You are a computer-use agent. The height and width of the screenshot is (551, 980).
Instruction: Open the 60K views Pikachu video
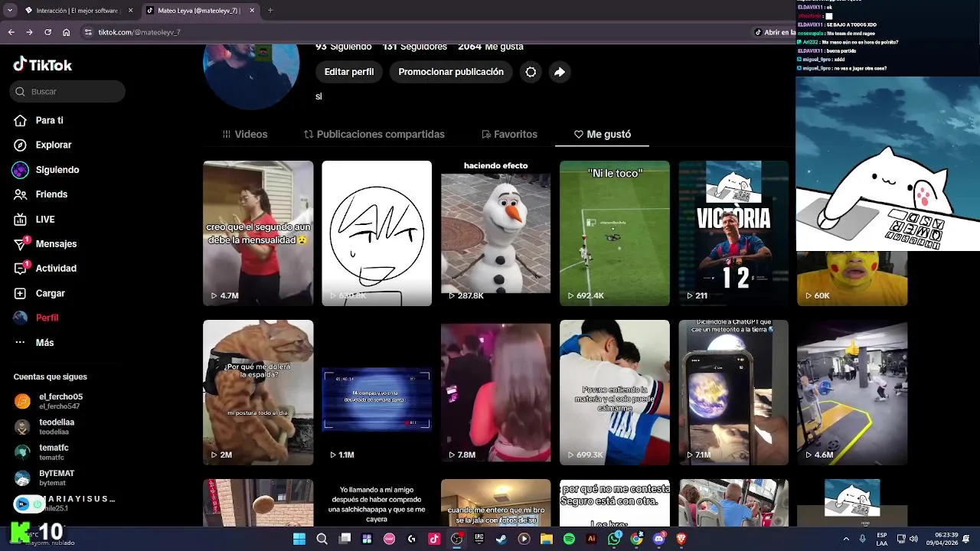click(852, 279)
